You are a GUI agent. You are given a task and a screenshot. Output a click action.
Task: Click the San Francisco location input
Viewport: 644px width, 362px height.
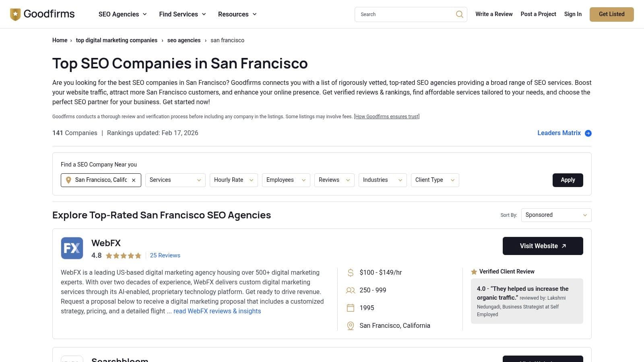click(x=101, y=180)
